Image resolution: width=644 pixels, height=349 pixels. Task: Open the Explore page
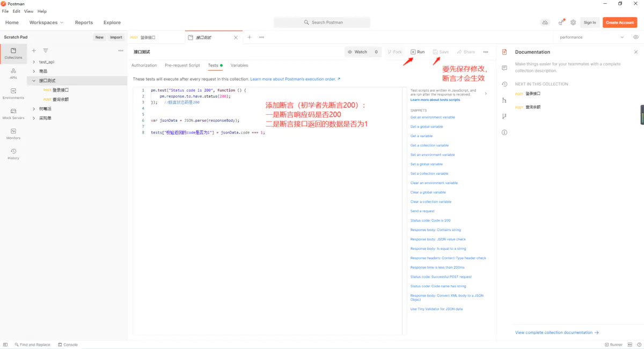(x=112, y=23)
